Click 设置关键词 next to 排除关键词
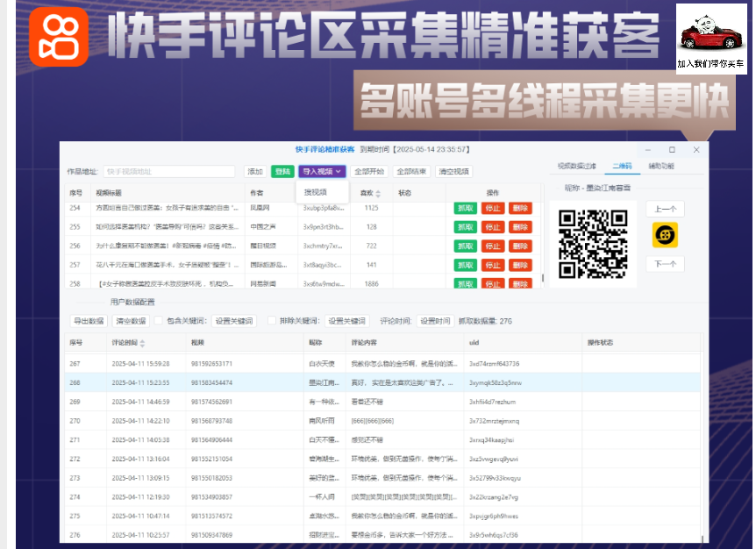 point(346,321)
